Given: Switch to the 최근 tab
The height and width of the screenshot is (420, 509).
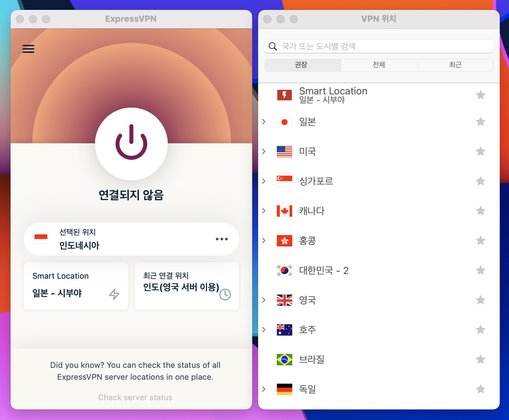Looking at the screenshot, I should [x=456, y=65].
